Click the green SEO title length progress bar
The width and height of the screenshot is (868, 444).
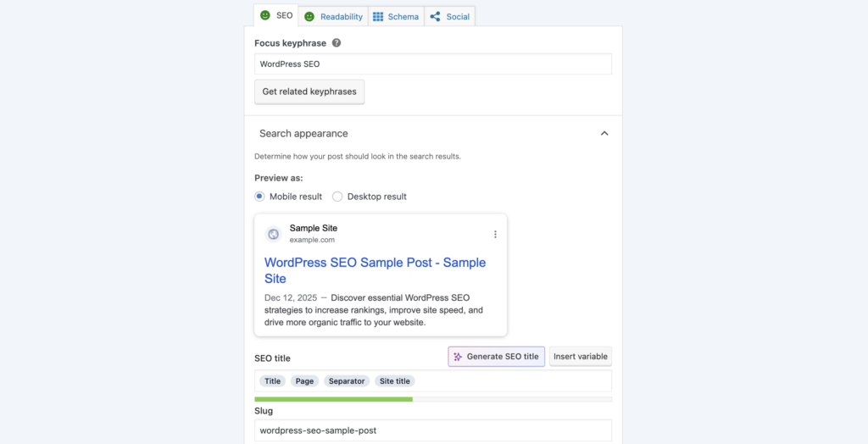(333, 399)
